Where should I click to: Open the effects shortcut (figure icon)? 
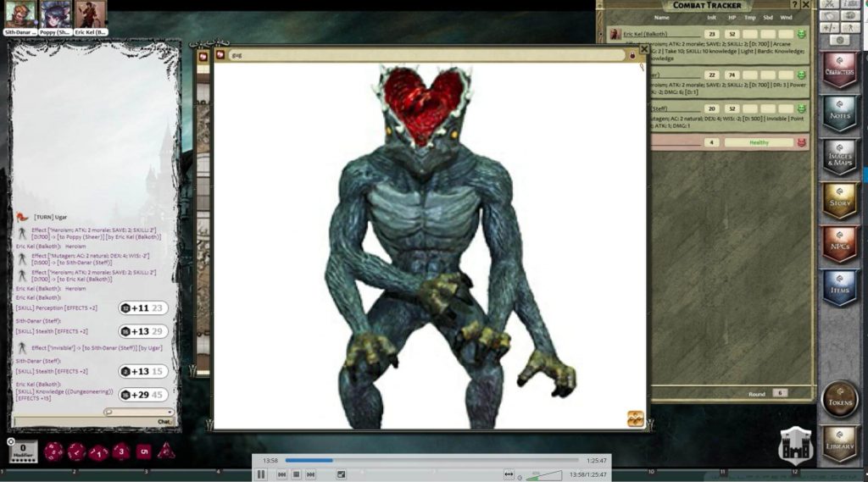coord(850,27)
